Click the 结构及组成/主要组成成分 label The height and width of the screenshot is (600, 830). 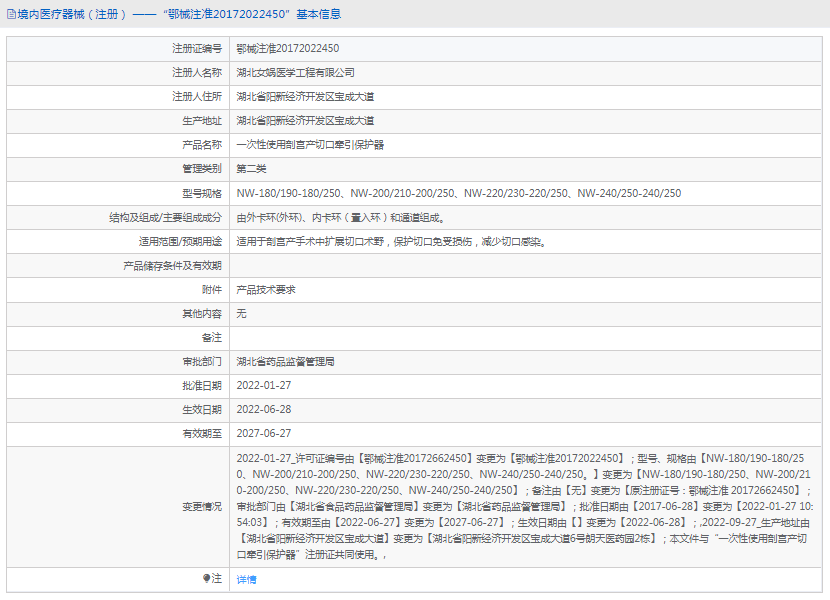166,218
